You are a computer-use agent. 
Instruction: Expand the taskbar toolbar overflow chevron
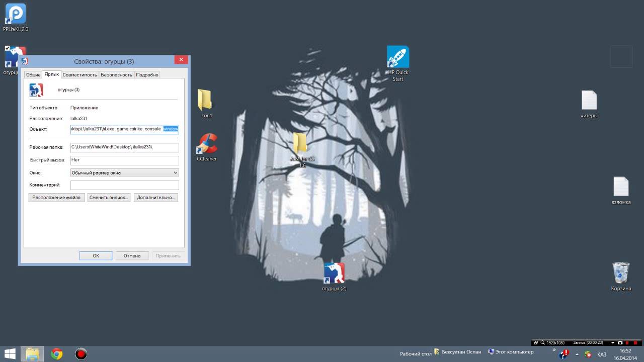[x=554, y=349]
